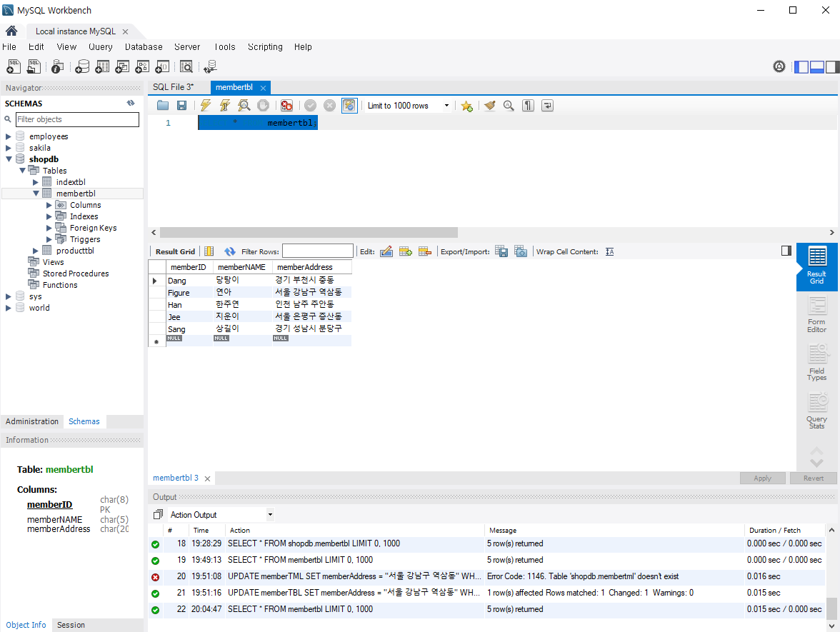Open the Field Types view
This screenshot has height=632, width=840.
tap(817, 363)
